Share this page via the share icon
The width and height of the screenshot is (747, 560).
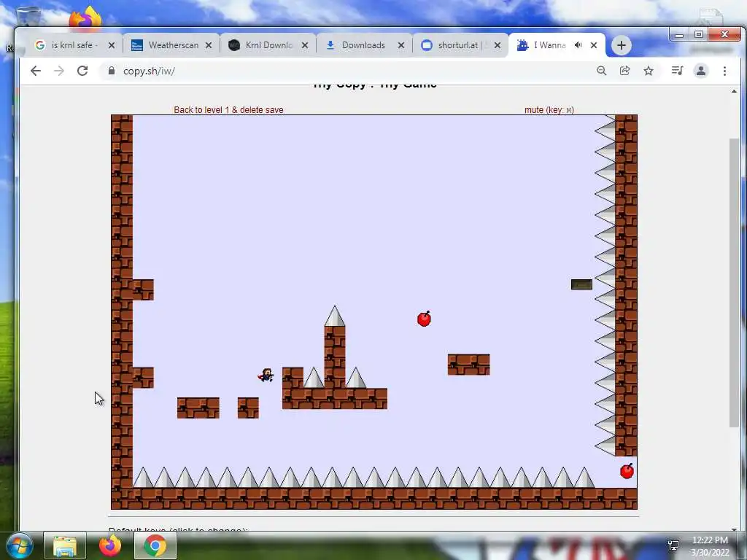624,71
